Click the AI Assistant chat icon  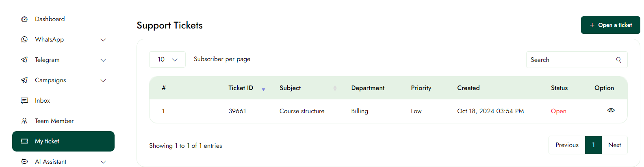pyautogui.click(x=24, y=162)
